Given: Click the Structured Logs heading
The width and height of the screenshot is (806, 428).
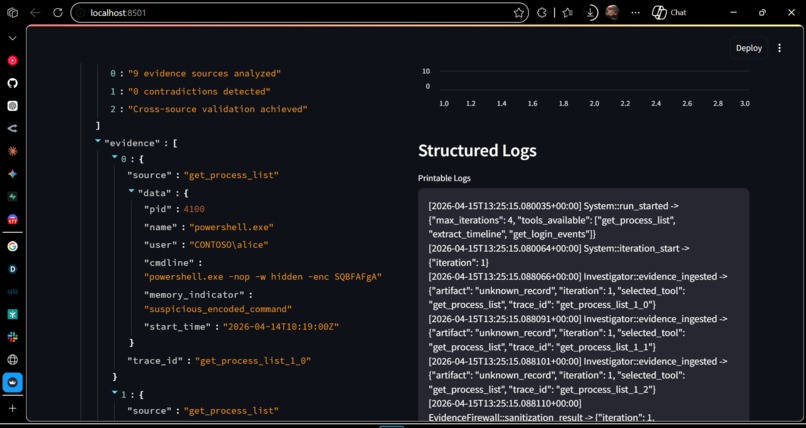Looking at the screenshot, I should pos(477,151).
